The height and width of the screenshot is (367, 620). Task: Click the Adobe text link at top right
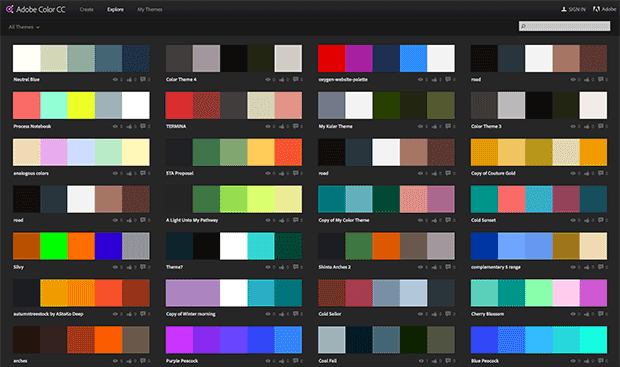[x=609, y=9]
